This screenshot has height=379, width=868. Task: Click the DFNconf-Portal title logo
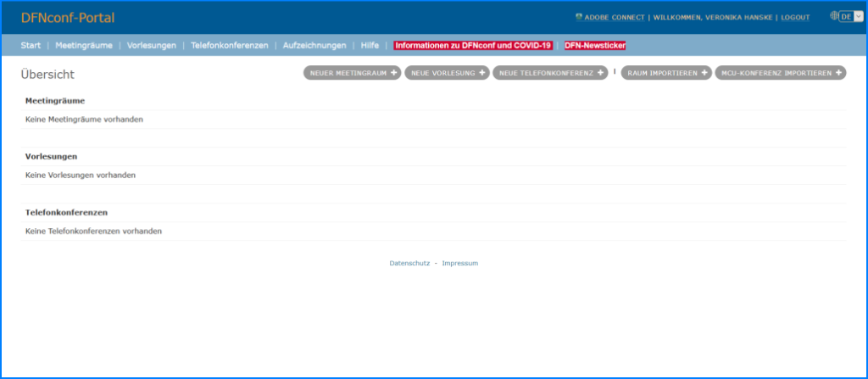pos(67,18)
